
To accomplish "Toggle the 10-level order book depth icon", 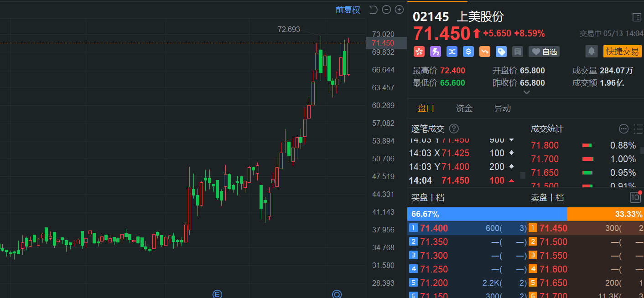I will (635, 197).
